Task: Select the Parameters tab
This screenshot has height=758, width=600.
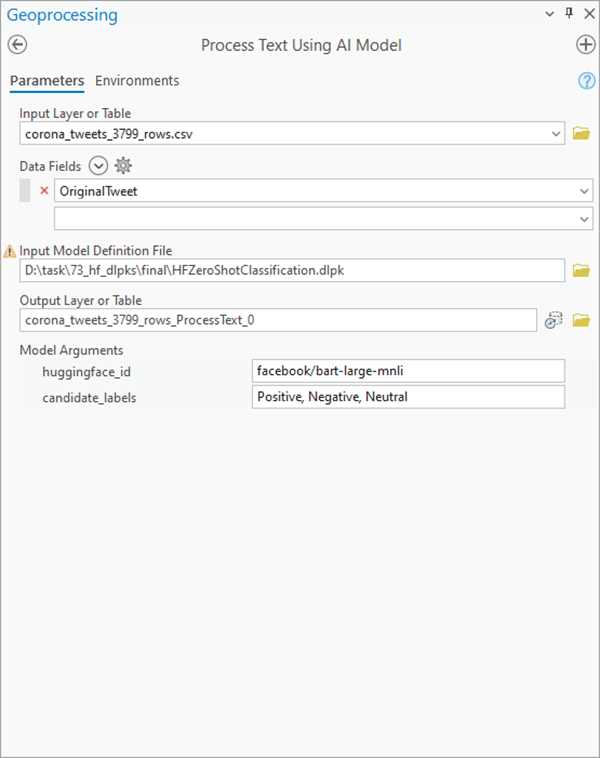Action: click(47, 81)
